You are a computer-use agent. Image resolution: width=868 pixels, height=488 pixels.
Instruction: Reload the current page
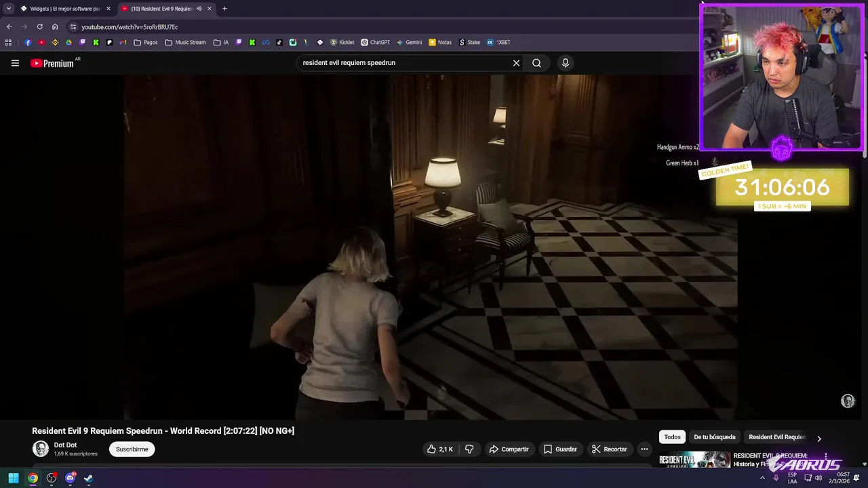(39, 26)
